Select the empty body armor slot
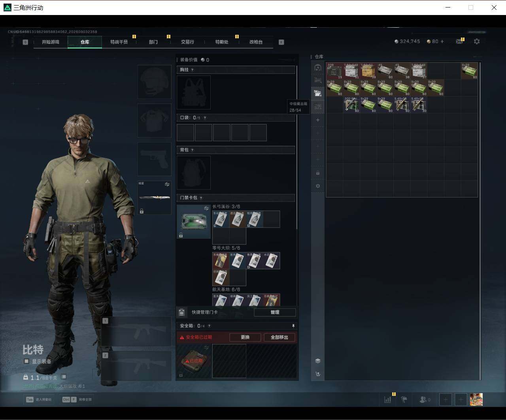Image resolution: width=506 pixels, height=420 pixels. coord(154,121)
